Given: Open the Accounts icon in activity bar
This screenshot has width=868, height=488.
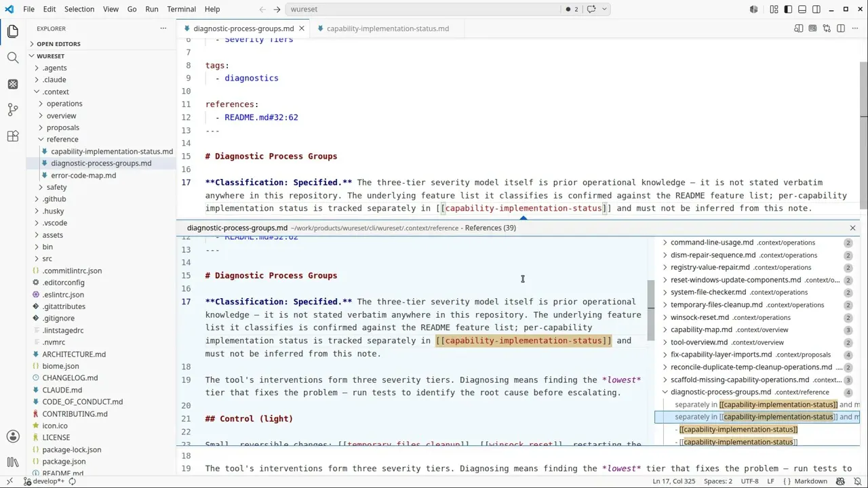Looking at the screenshot, I should pos(13,437).
